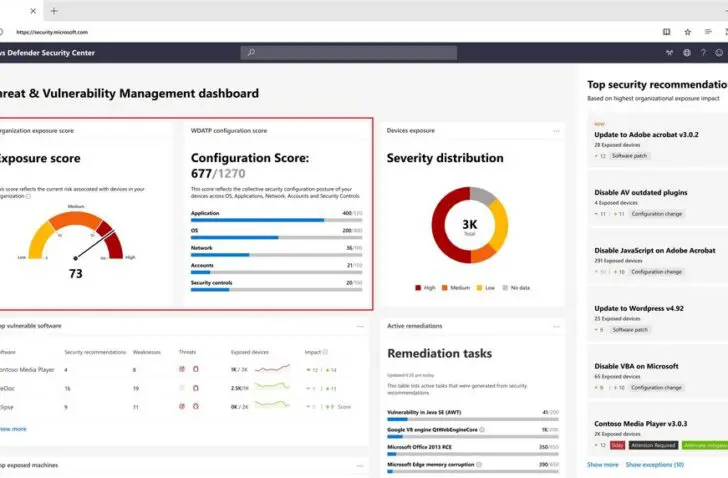The height and width of the screenshot is (478, 728).
Task: Click Medium legend swatch under severity chart
Action: 445,288
